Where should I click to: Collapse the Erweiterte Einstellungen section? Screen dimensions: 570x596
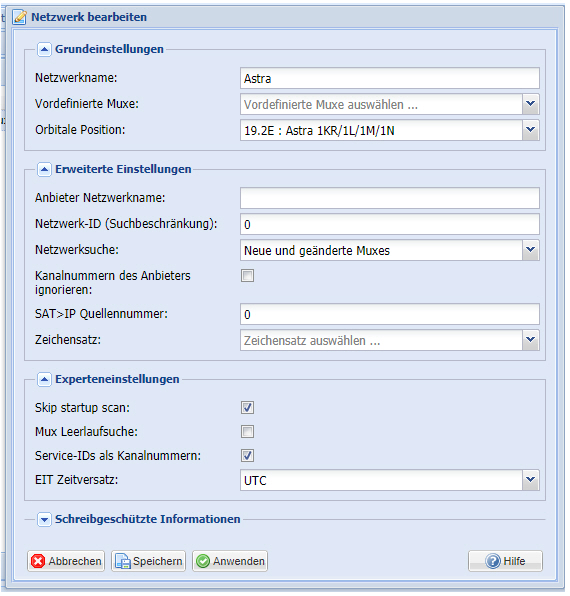pyautogui.click(x=44, y=170)
